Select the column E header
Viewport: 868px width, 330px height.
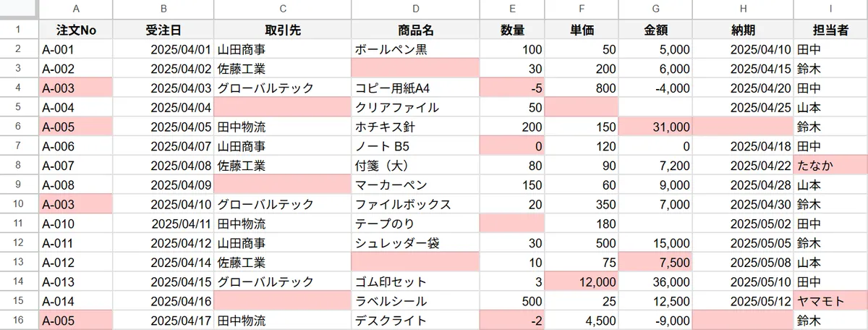point(512,9)
